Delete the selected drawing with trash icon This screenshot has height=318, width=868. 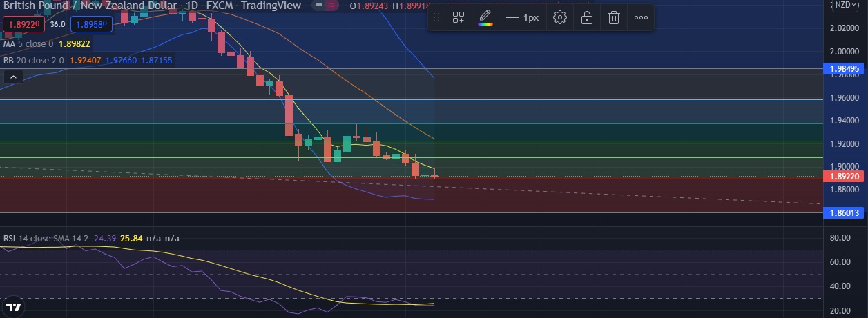(613, 18)
